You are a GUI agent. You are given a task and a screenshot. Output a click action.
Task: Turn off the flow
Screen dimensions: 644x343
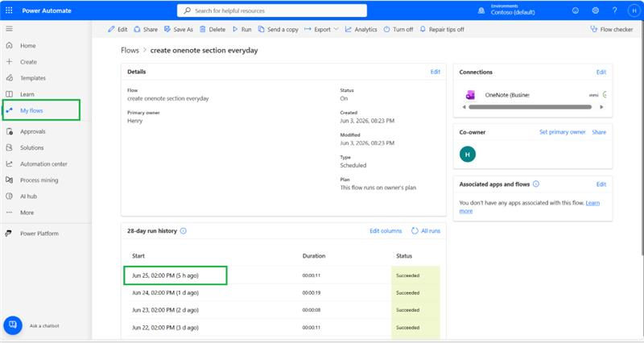398,29
